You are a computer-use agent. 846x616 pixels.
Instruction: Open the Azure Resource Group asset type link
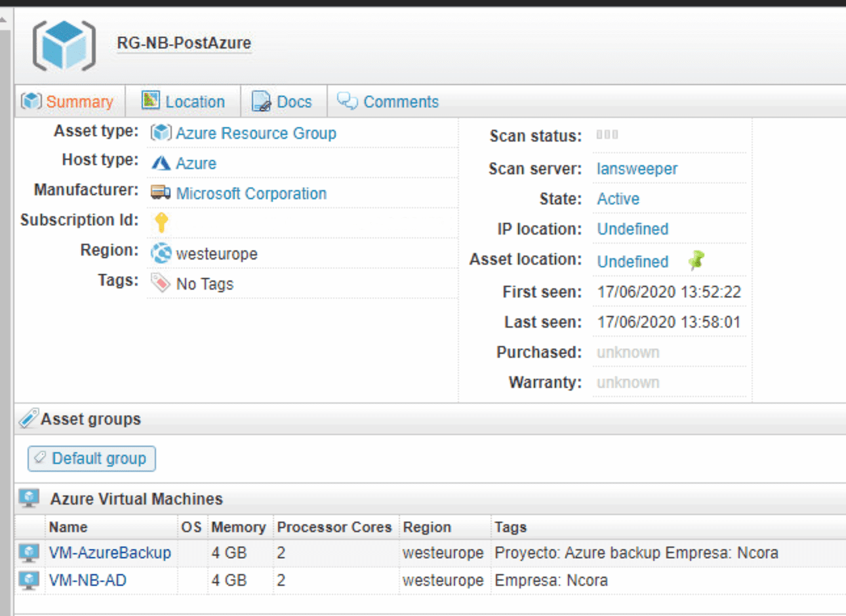pyautogui.click(x=256, y=133)
